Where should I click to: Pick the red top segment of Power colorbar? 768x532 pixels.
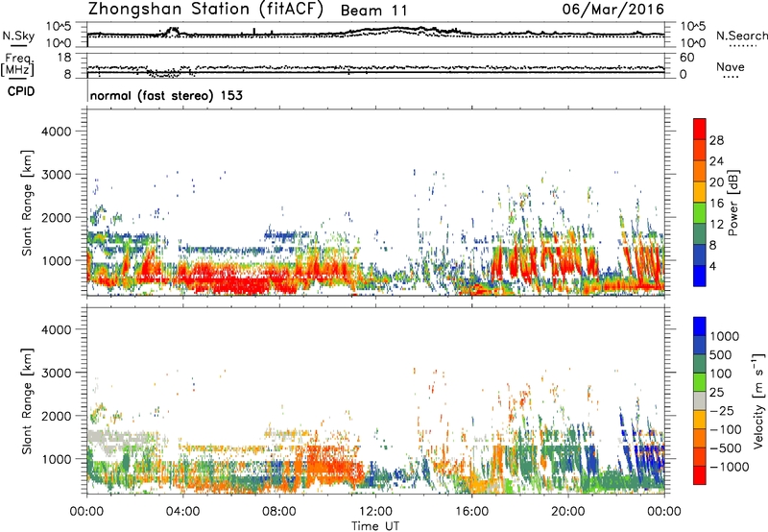tap(700, 129)
